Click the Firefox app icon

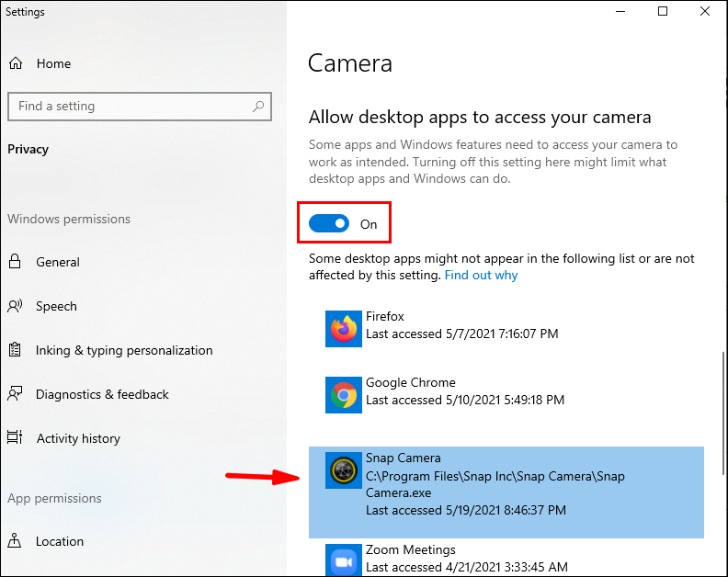click(x=344, y=329)
